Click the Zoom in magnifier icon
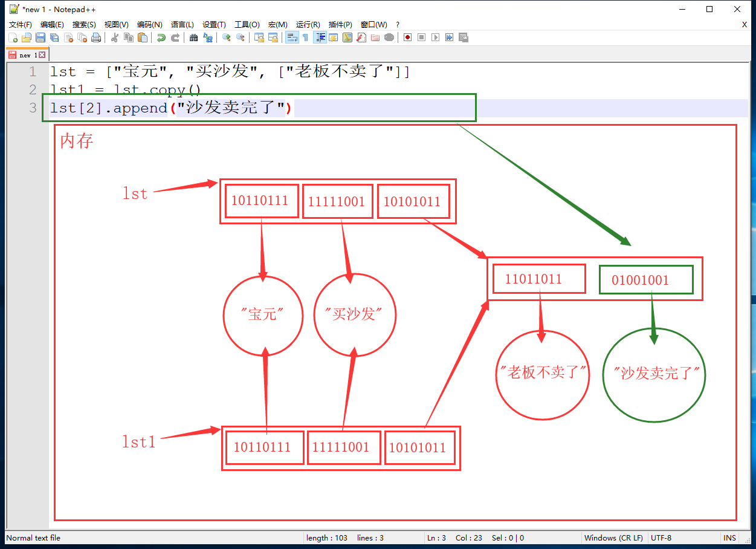This screenshot has width=756, height=549. coord(226,37)
